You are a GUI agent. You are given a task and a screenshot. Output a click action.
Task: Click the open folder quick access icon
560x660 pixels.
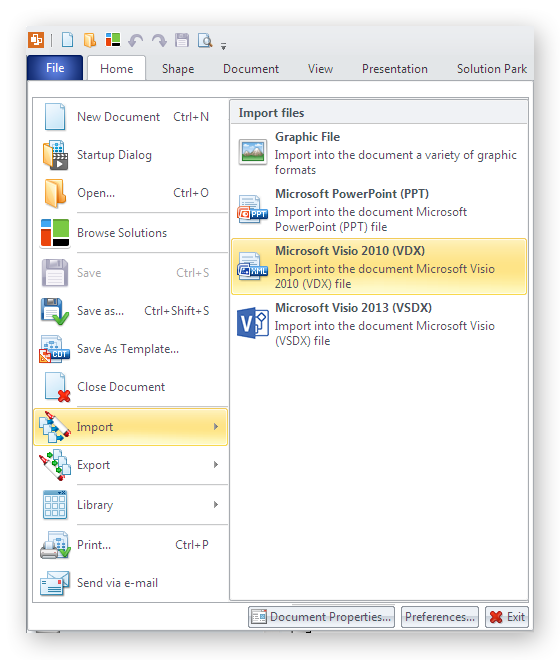pos(90,40)
